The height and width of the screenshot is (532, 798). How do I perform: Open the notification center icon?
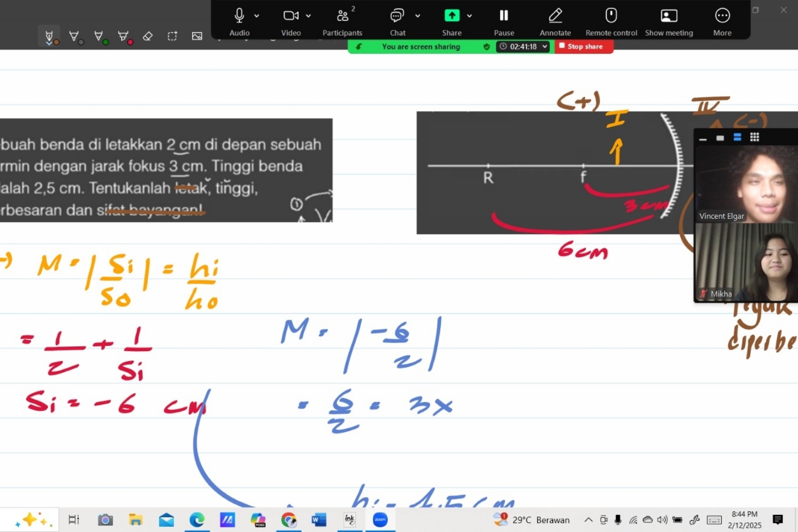coord(778,520)
